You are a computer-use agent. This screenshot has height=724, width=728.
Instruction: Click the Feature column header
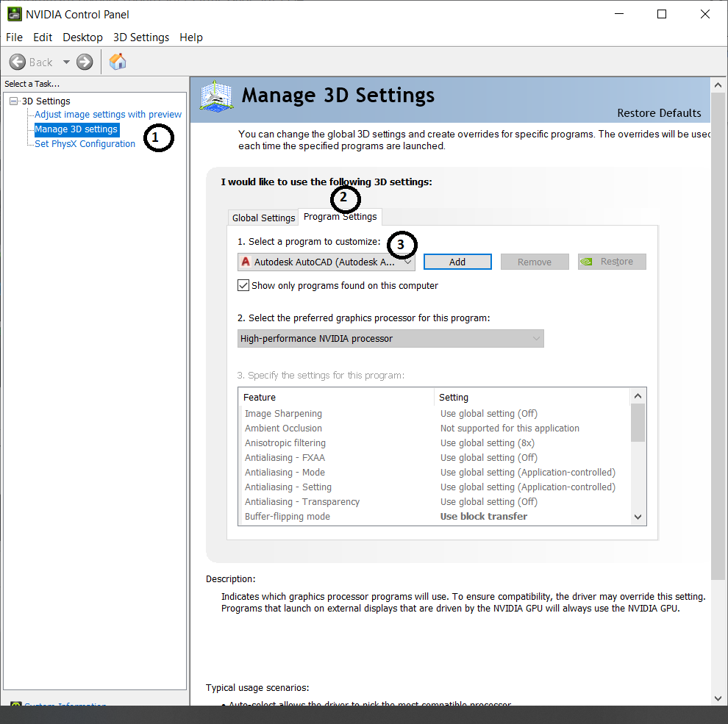(x=336, y=397)
